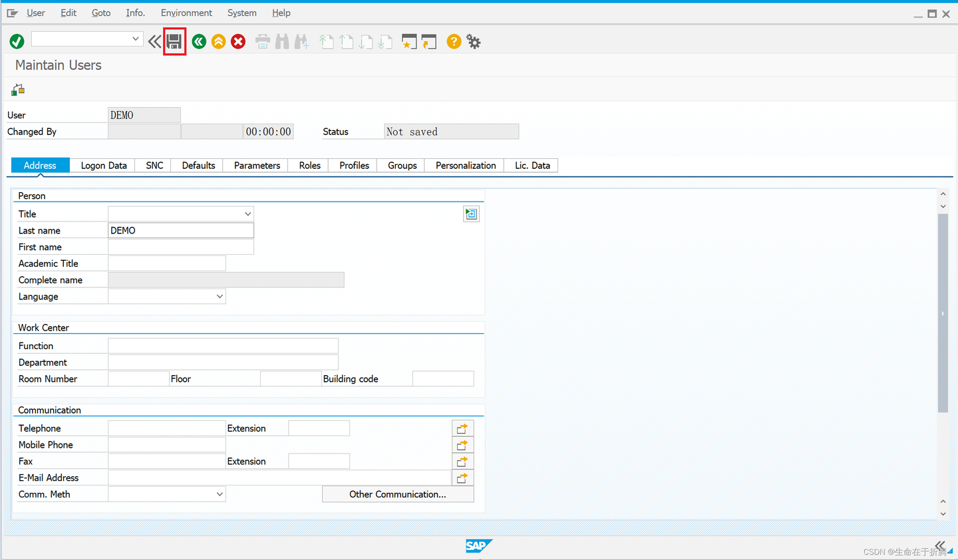The width and height of the screenshot is (958, 560).
Task: Click inside the First name input field
Action: [180, 246]
